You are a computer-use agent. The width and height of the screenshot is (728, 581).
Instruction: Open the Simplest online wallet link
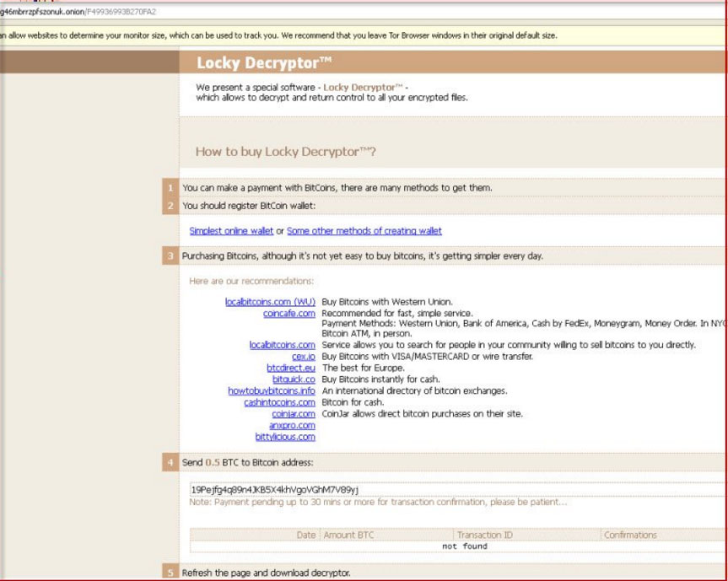pos(231,231)
